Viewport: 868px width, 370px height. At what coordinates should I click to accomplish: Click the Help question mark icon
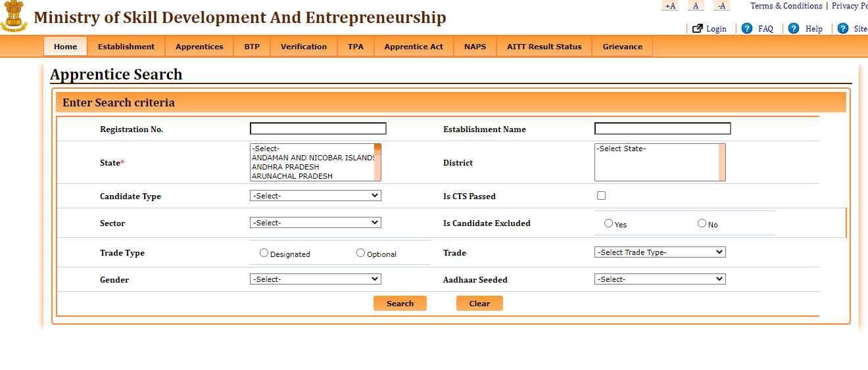tap(794, 28)
